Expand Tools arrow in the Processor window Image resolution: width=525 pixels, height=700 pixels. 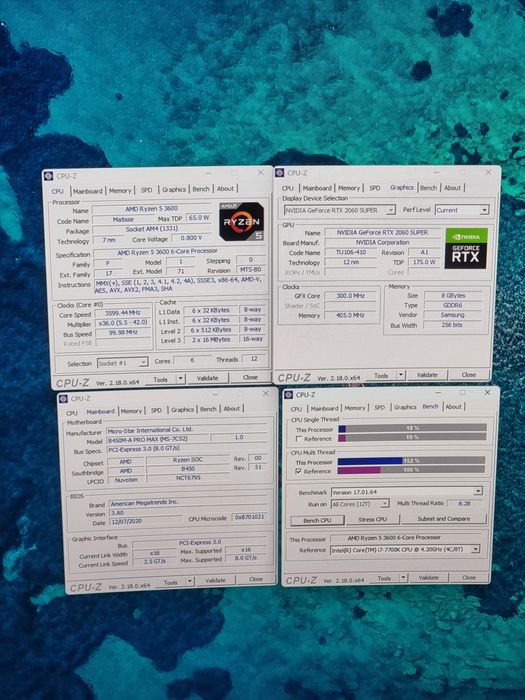click(x=180, y=379)
